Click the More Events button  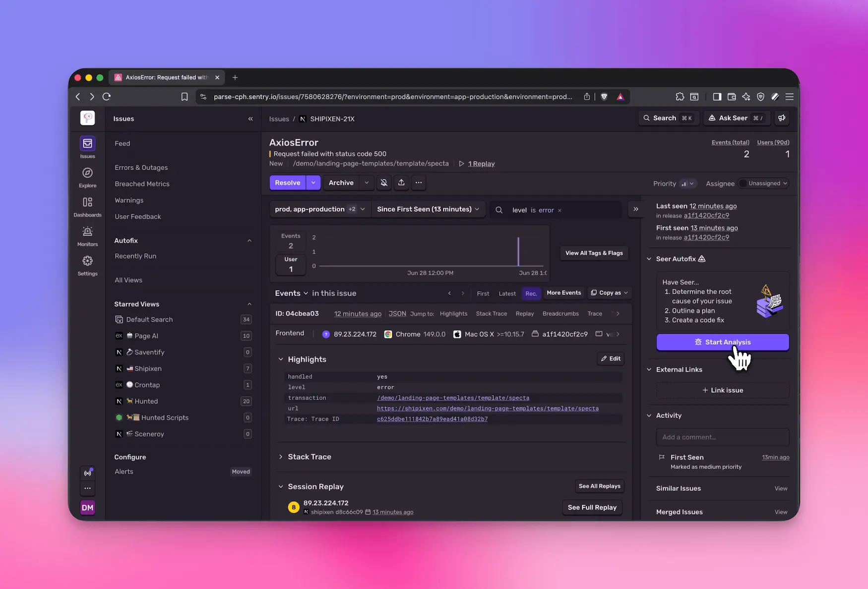(x=563, y=293)
